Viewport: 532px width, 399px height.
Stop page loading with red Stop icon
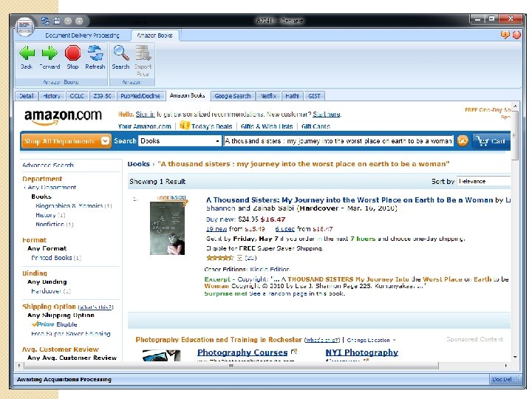[72, 58]
